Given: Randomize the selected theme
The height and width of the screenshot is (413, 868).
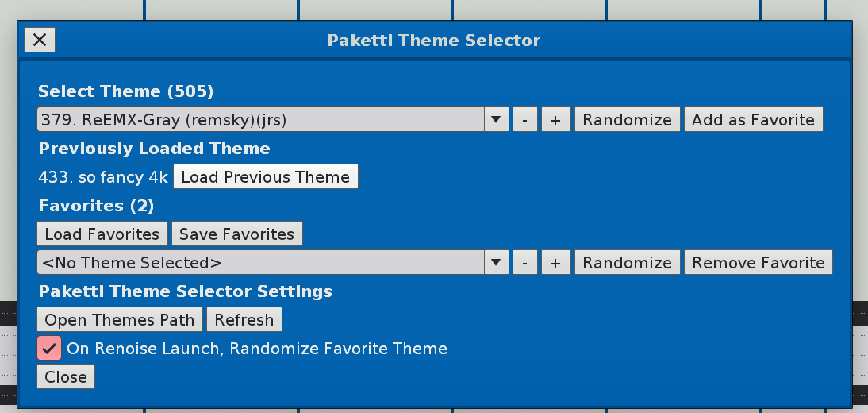Looking at the screenshot, I should (627, 120).
